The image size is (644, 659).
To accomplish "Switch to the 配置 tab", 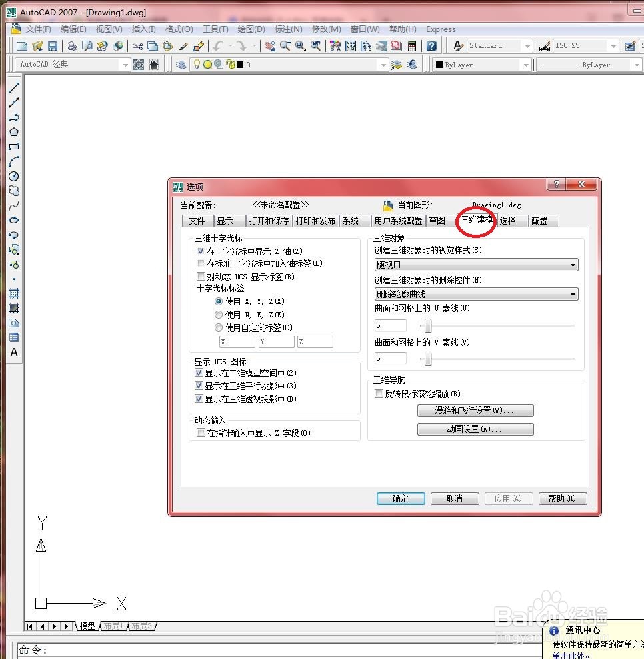I will [x=543, y=221].
